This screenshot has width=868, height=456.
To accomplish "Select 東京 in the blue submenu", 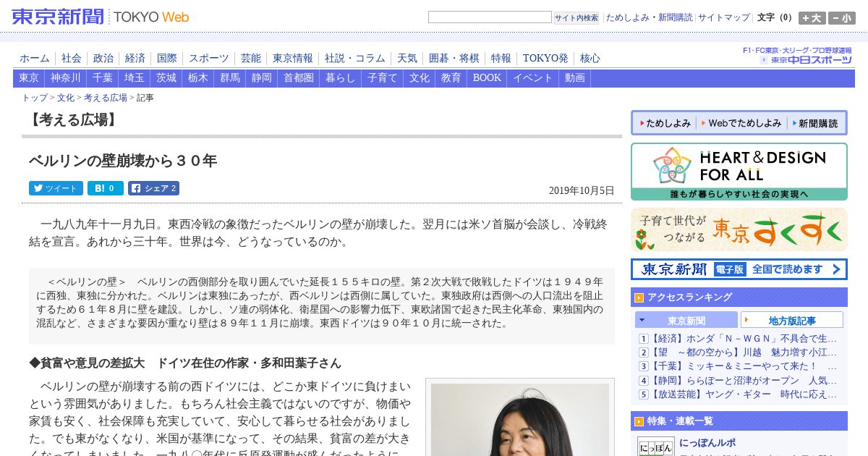I will [x=29, y=78].
